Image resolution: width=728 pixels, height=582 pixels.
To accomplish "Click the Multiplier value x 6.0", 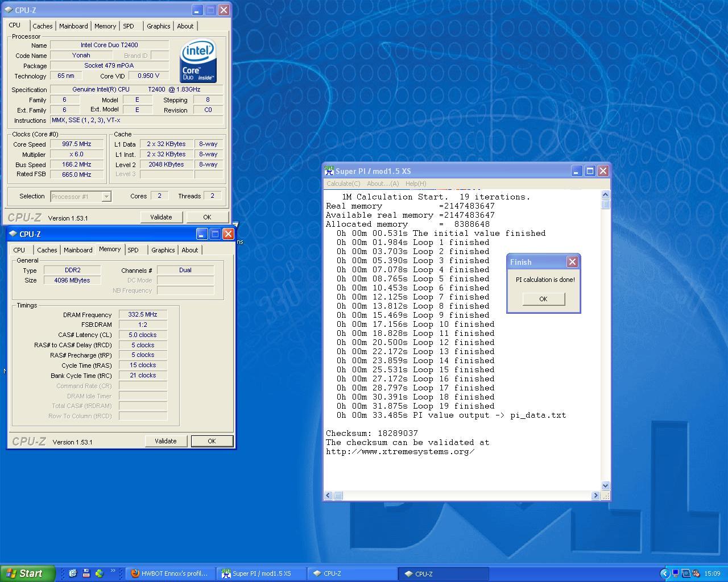I will click(x=77, y=155).
